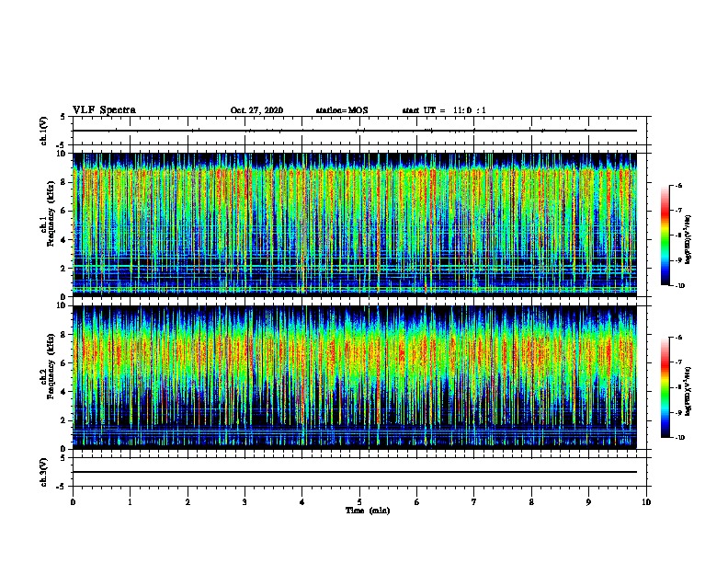This screenshot has width=728, height=563.
Task: Click the "station=MOS" header label
Action: [x=342, y=110]
